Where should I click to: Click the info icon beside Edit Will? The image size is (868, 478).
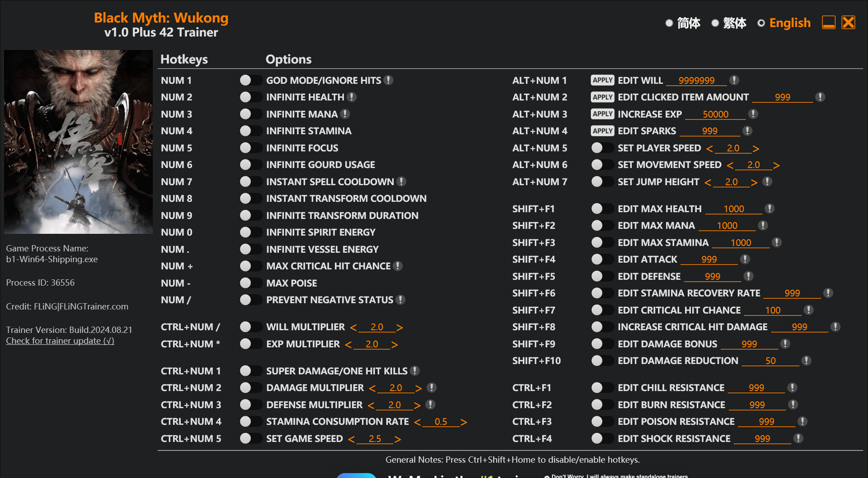coord(734,80)
